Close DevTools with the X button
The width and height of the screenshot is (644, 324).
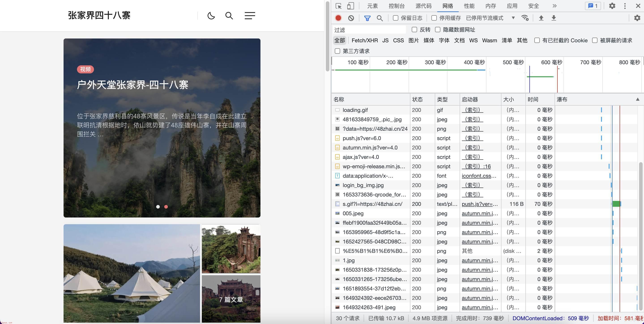coord(638,6)
